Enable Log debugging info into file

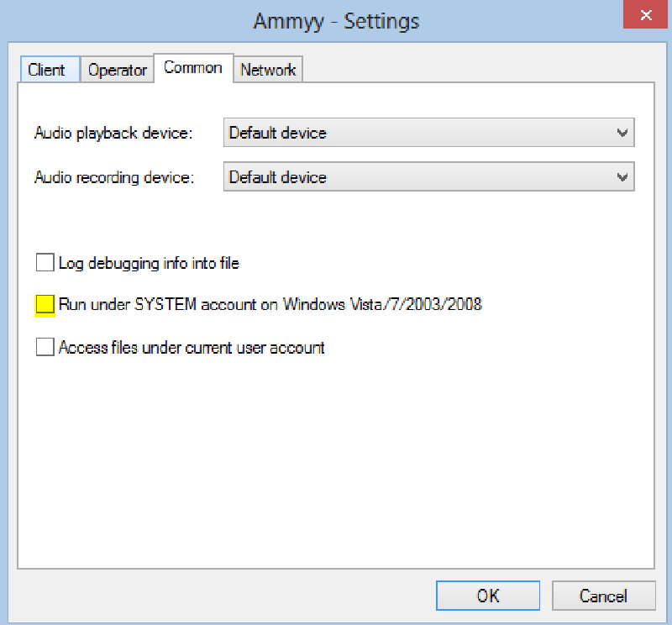45,262
